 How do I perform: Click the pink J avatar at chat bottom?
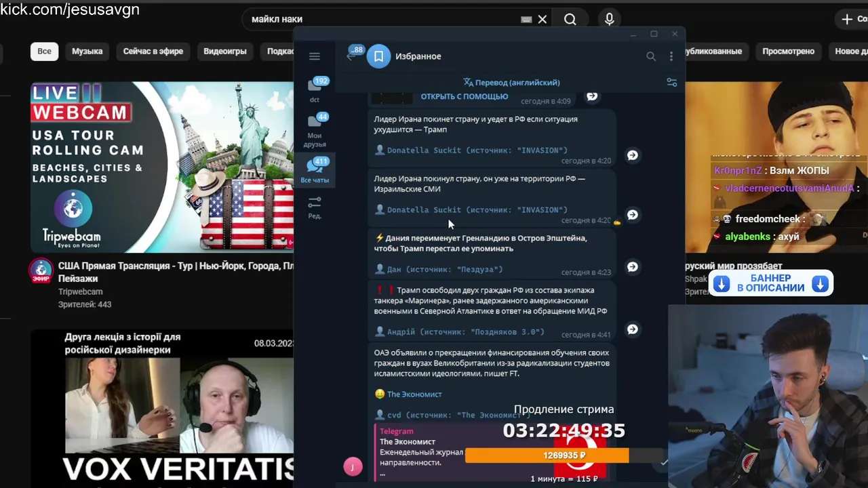click(x=353, y=466)
